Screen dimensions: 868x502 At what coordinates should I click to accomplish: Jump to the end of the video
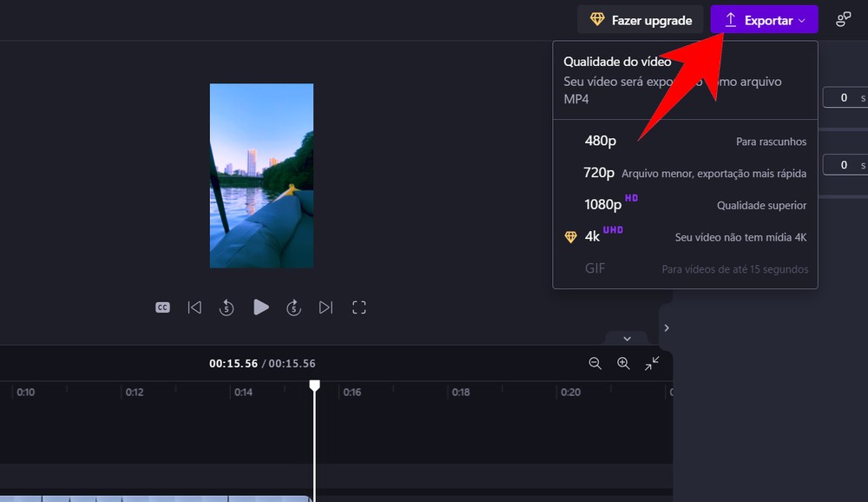327,307
